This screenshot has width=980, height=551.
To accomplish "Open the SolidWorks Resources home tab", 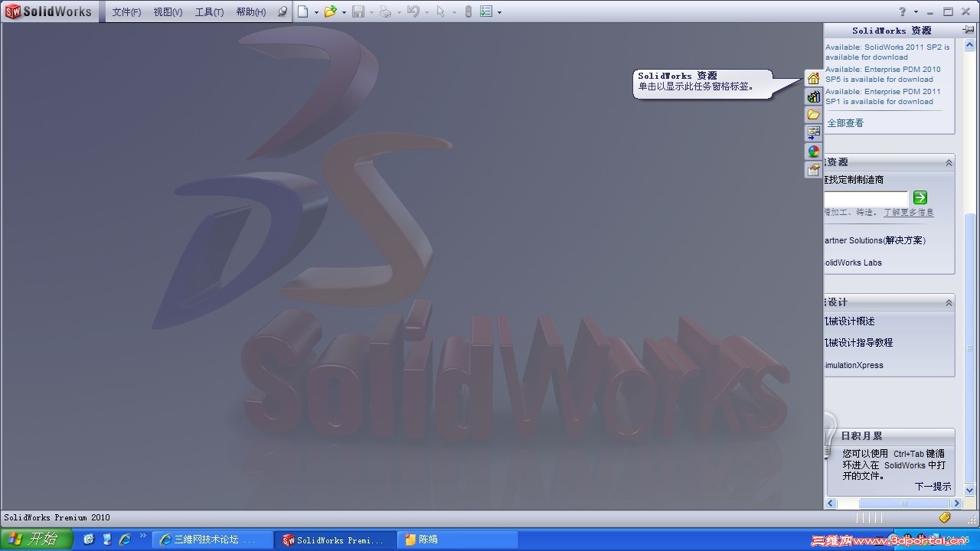I will [813, 78].
